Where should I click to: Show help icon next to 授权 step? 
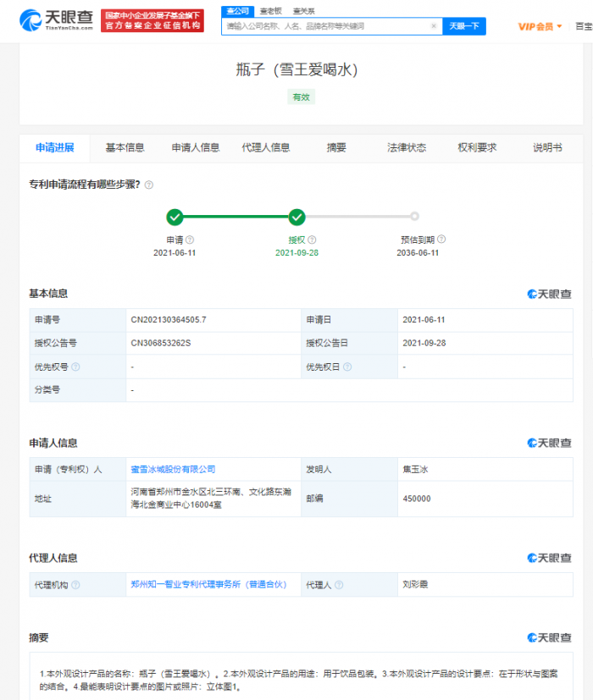pos(312,240)
